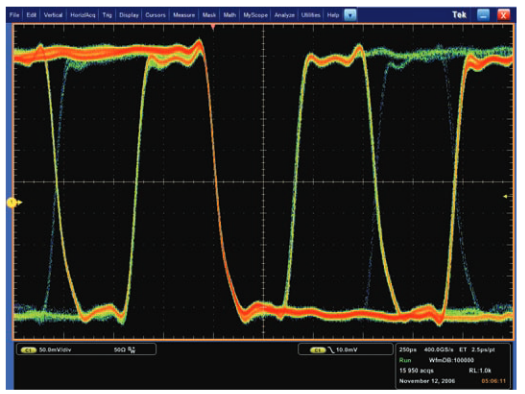Click the 50.0mV/div vertical scale readout
Viewport: 525px width, 394px height.
(55, 350)
